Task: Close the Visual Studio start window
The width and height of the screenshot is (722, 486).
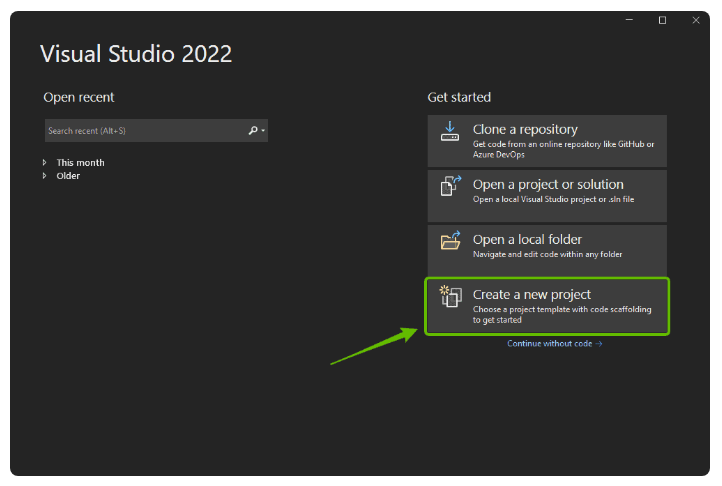Action: pyautogui.click(x=696, y=20)
